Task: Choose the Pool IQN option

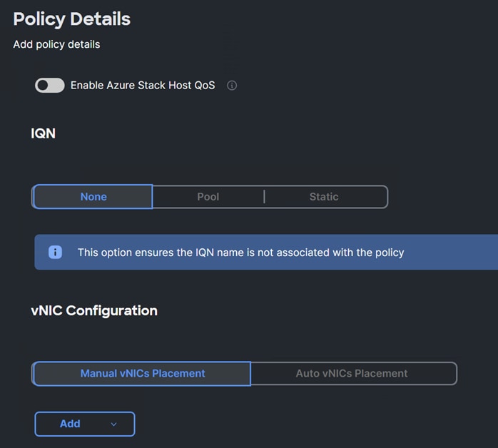Action: coord(208,197)
